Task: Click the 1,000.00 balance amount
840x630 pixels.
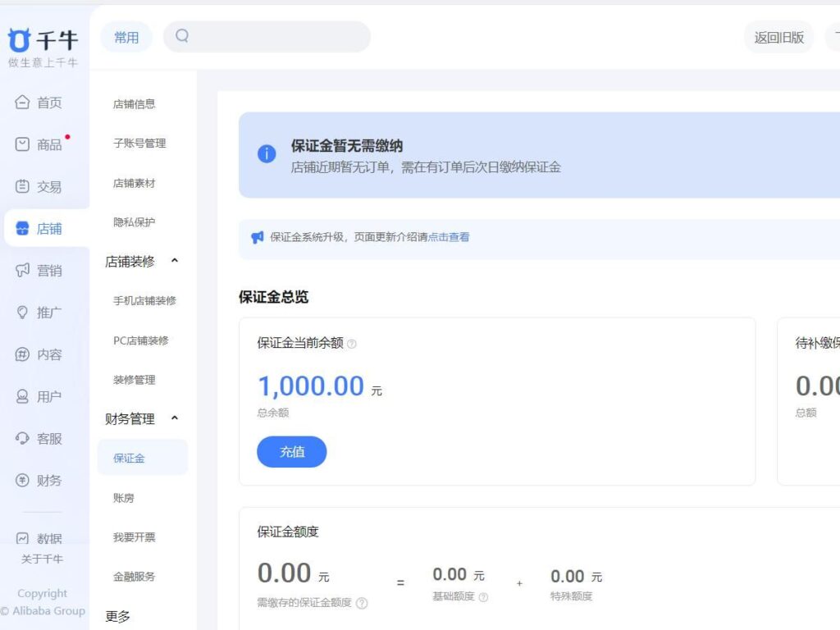Action: pyautogui.click(x=311, y=386)
